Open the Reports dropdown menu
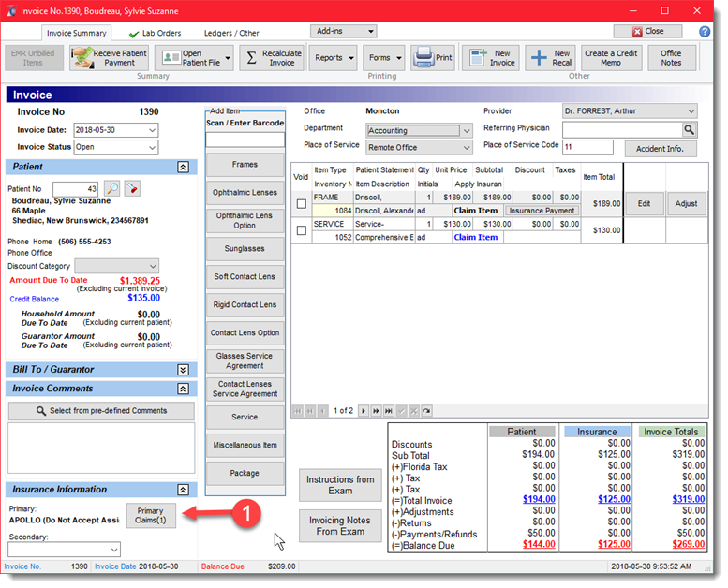728x588 pixels. [x=334, y=58]
